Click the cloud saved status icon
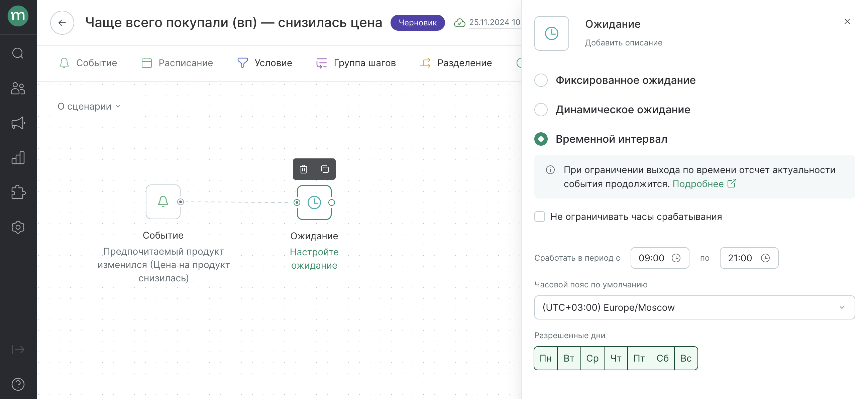 coord(459,23)
